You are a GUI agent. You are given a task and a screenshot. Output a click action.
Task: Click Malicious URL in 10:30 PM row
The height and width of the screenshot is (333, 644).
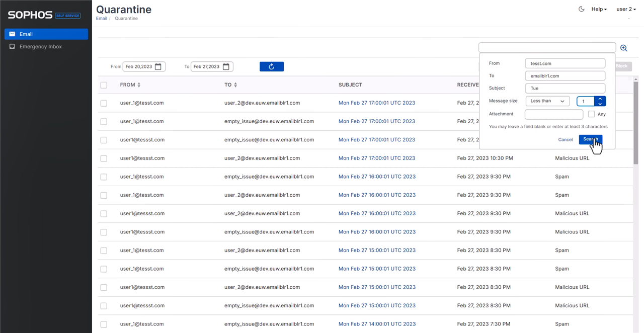tap(572, 158)
